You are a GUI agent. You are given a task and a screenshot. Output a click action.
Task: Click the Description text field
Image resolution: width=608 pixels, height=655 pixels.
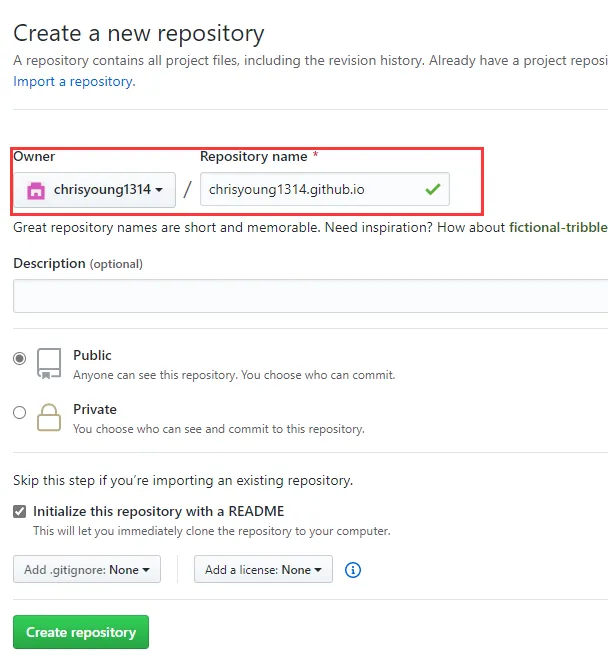(310, 296)
